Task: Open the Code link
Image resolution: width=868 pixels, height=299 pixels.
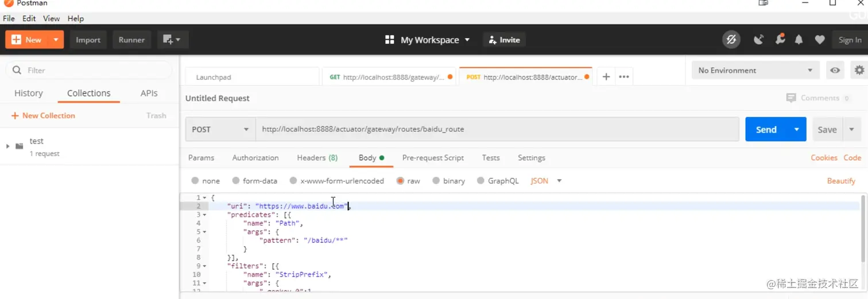Action: [x=852, y=158]
